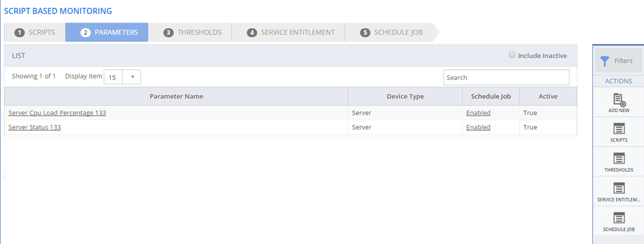This screenshot has width=644, height=244.
Task: Enable the Include Inactive checkbox
Action: pos(512,55)
